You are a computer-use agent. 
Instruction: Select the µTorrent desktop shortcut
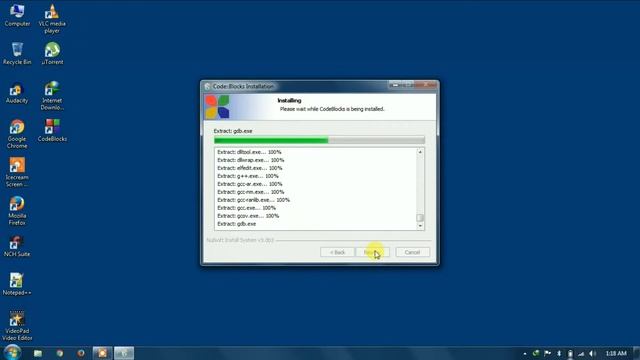point(52,53)
